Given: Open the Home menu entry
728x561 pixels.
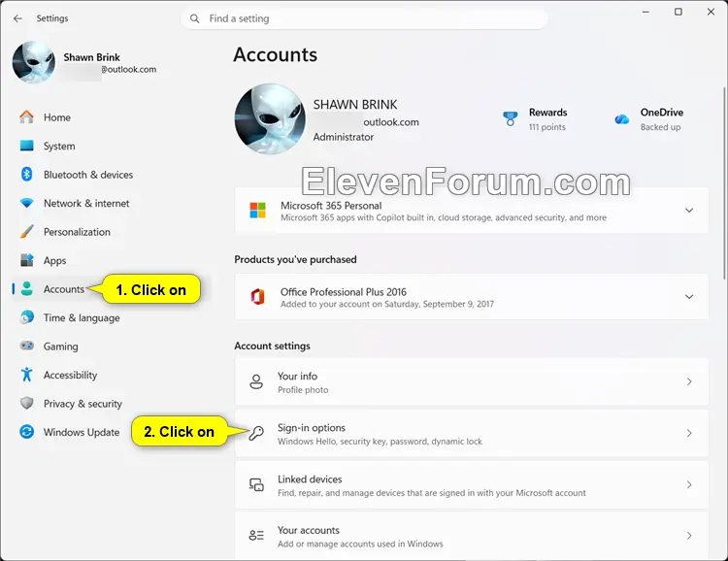Looking at the screenshot, I should (57, 117).
